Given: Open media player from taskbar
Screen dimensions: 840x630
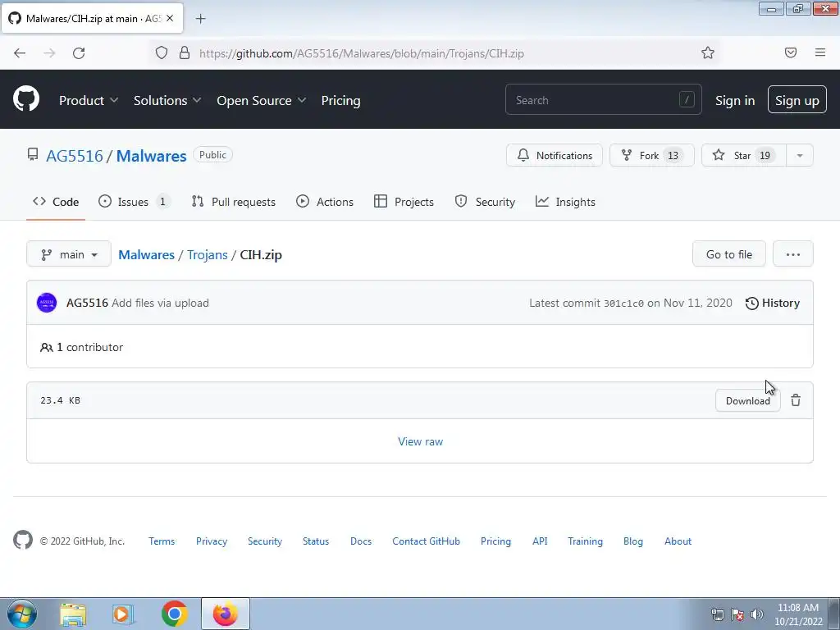Looking at the screenshot, I should pos(123,614).
